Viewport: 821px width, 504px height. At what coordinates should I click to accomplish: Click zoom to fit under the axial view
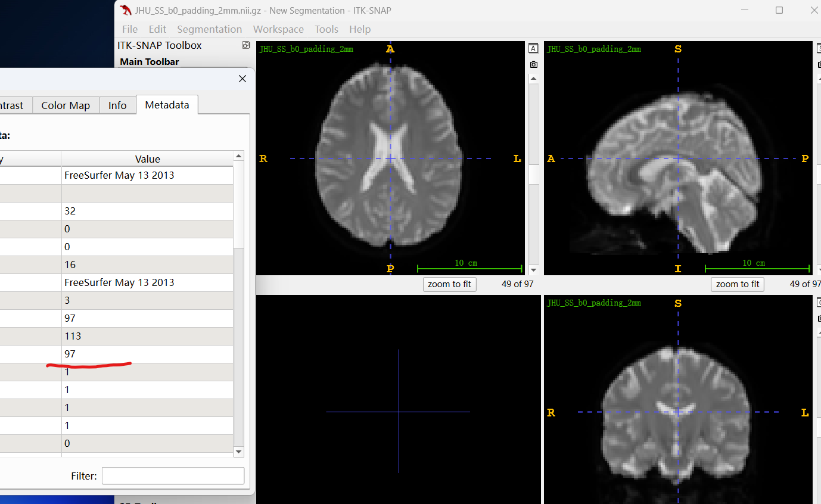449,284
